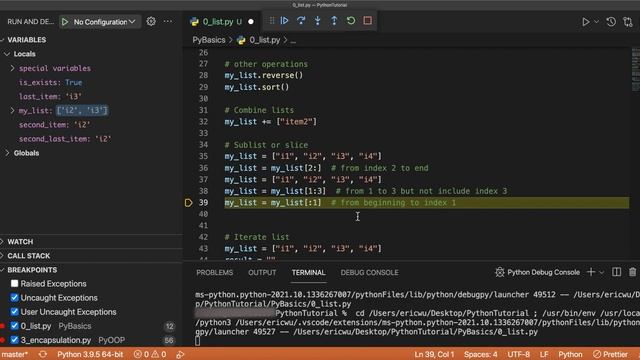Disable User Uncaught Exceptions breakpoint

(x=15, y=312)
